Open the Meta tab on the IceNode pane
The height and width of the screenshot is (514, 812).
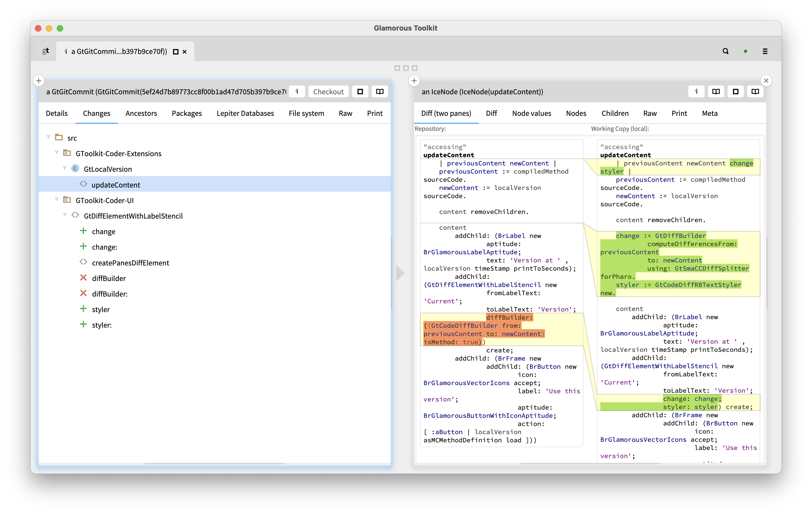pos(710,113)
